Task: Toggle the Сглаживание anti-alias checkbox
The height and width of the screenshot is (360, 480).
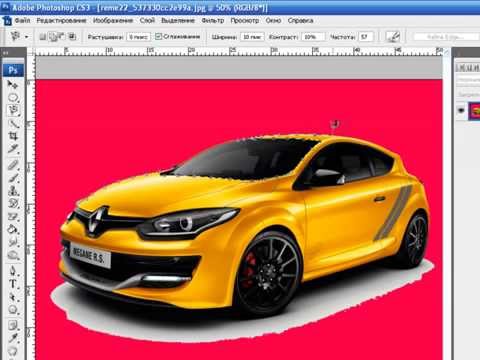Action: [158, 36]
